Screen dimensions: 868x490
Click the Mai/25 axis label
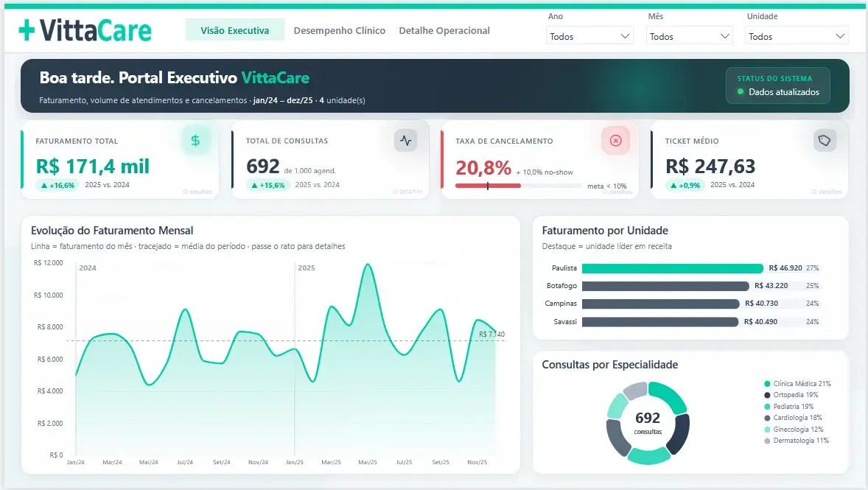tap(368, 462)
